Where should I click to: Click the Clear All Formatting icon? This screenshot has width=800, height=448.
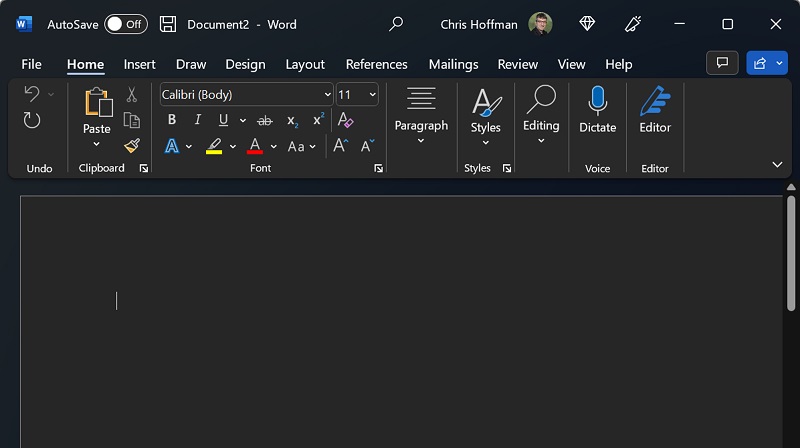point(346,120)
